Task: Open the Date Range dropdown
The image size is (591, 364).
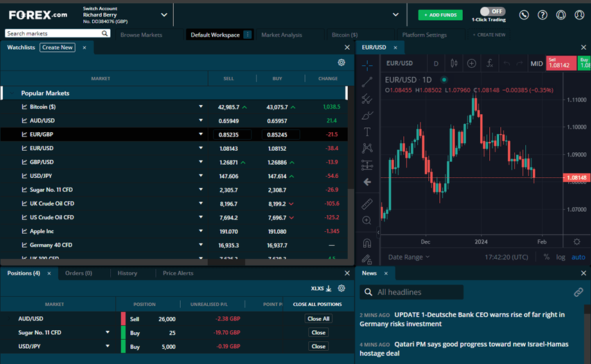Action: coord(409,257)
